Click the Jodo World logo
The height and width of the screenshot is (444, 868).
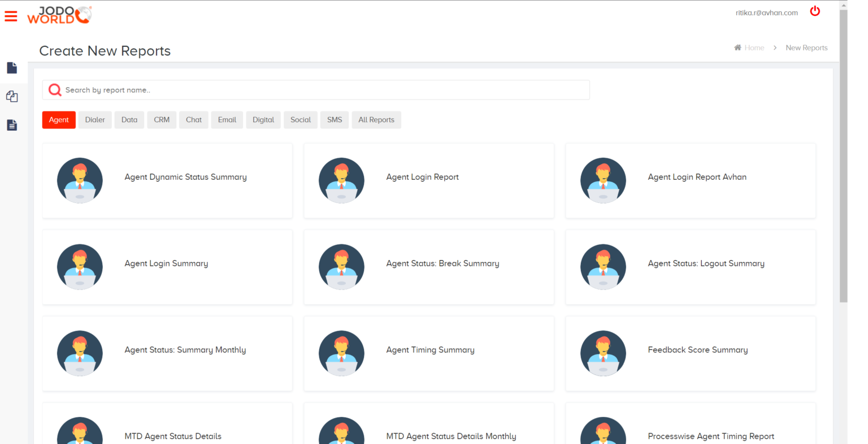[x=59, y=15]
